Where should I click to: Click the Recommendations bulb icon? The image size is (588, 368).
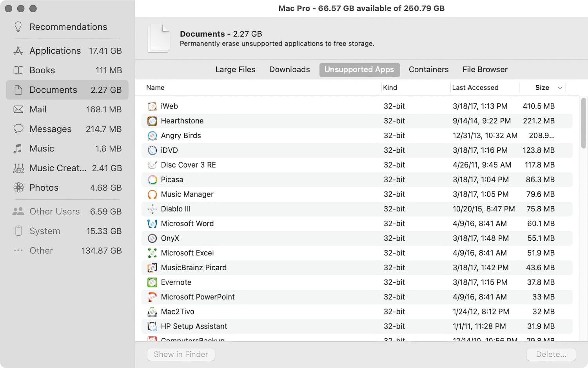point(18,26)
